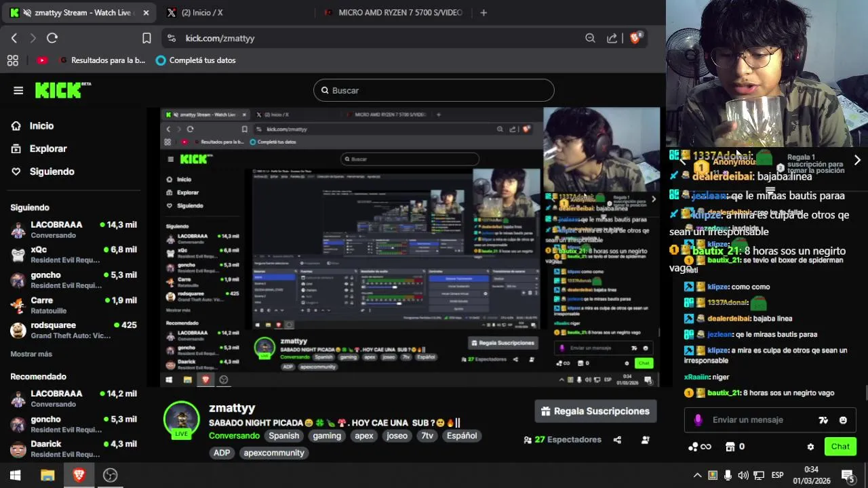Image resolution: width=868 pixels, height=488 pixels.
Task: Open the bookmarks bar apps grid icon
Action: [x=12, y=60]
